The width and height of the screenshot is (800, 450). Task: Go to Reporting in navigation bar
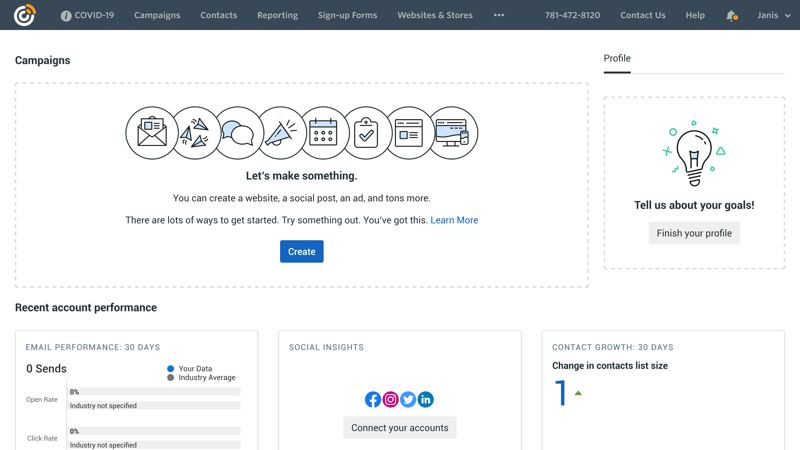coord(277,15)
